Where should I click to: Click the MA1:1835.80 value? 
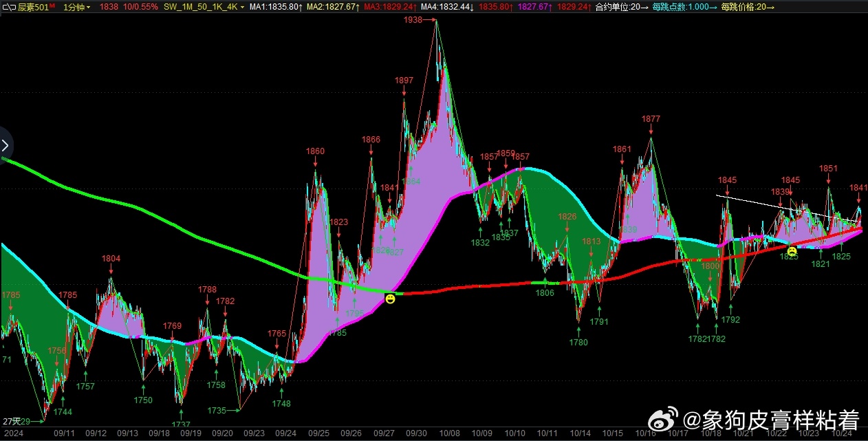tap(274, 6)
